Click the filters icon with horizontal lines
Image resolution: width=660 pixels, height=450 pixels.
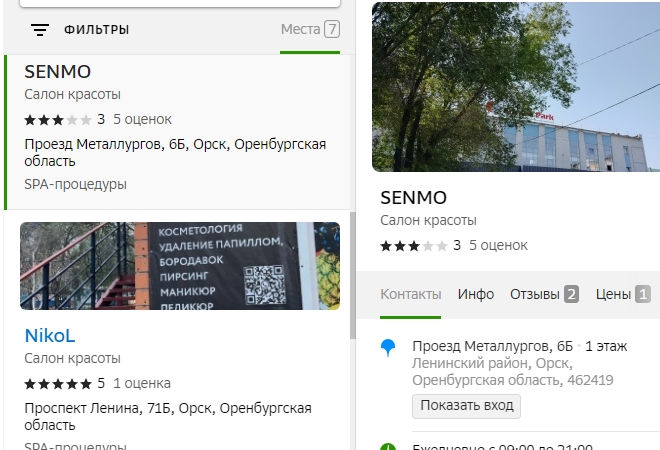tap(40, 30)
